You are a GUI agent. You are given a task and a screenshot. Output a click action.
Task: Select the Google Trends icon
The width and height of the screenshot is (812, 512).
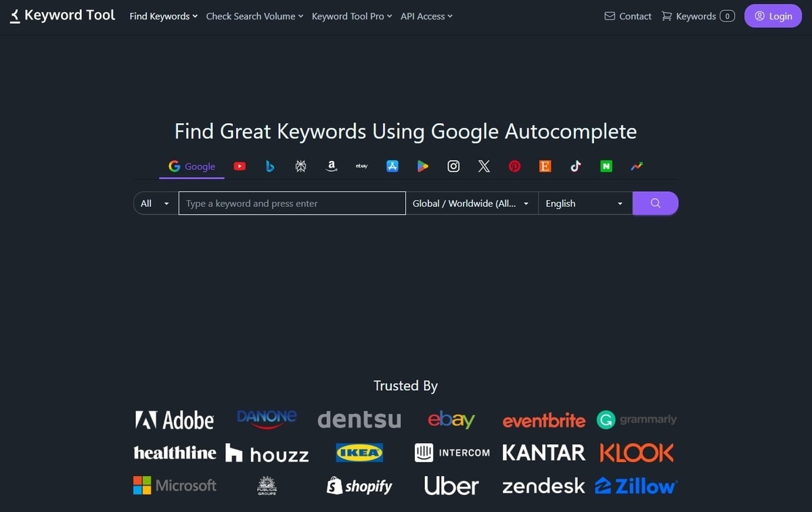pos(636,166)
